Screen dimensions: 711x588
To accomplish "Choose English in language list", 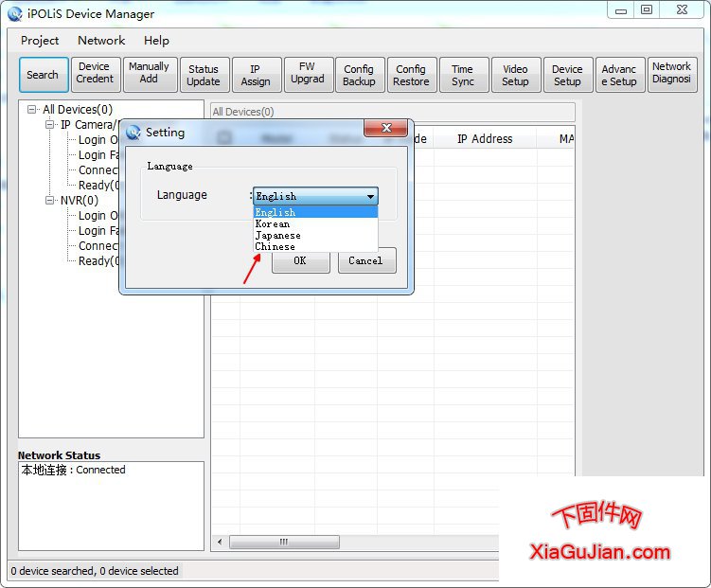I will point(315,212).
